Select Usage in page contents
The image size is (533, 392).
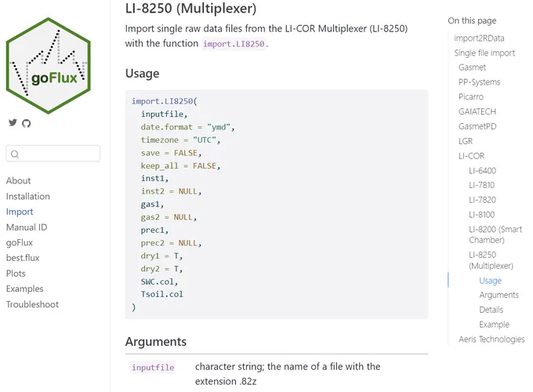point(490,281)
